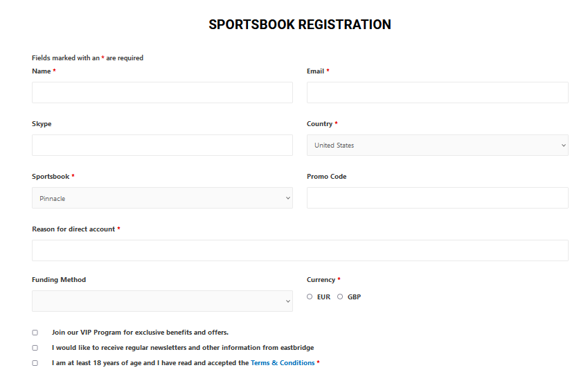Enable the Join our VIP Program checkbox
The height and width of the screenshot is (379, 588).
(x=35, y=333)
